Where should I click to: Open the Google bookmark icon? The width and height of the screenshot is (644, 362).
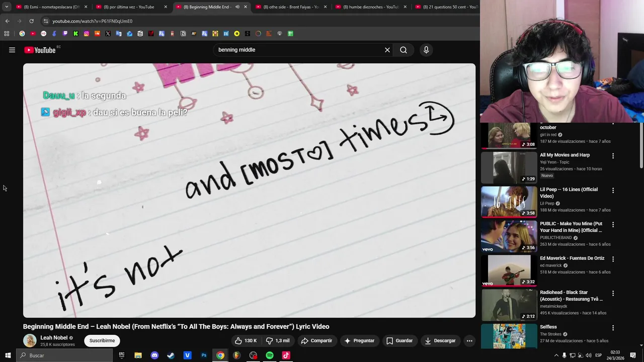[x=22, y=34]
